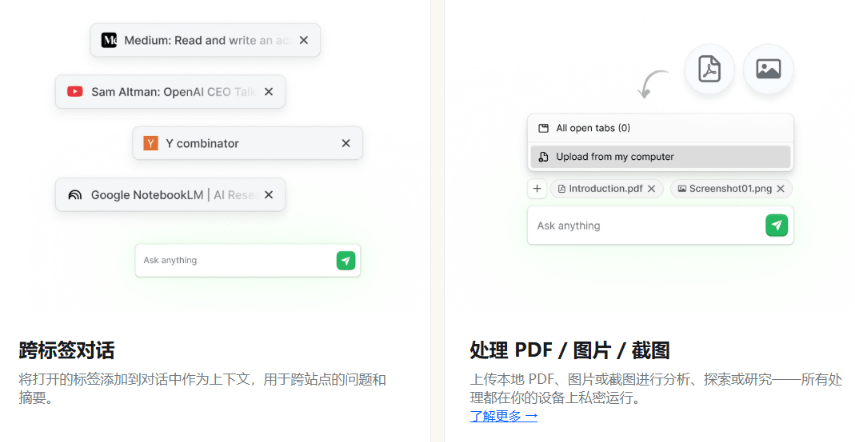
Task: Remove the Y combinator tab chip
Action: tap(346, 143)
